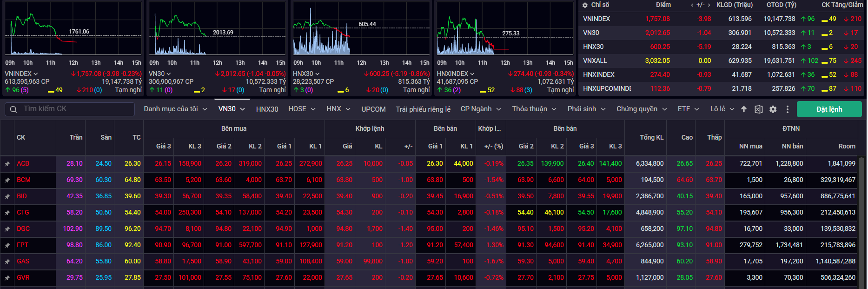Toggle the pin on the CTG row
Screen dimensions: 868x289
(x=7, y=213)
